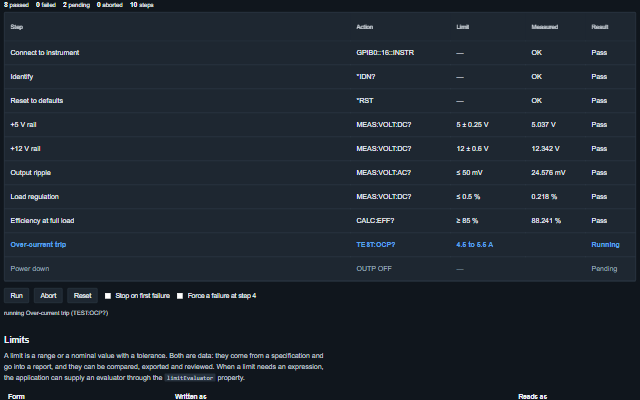This screenshot has width=640, height=400.
Task: Enable Stop on first failure checkbox
Action: [108, 296]
